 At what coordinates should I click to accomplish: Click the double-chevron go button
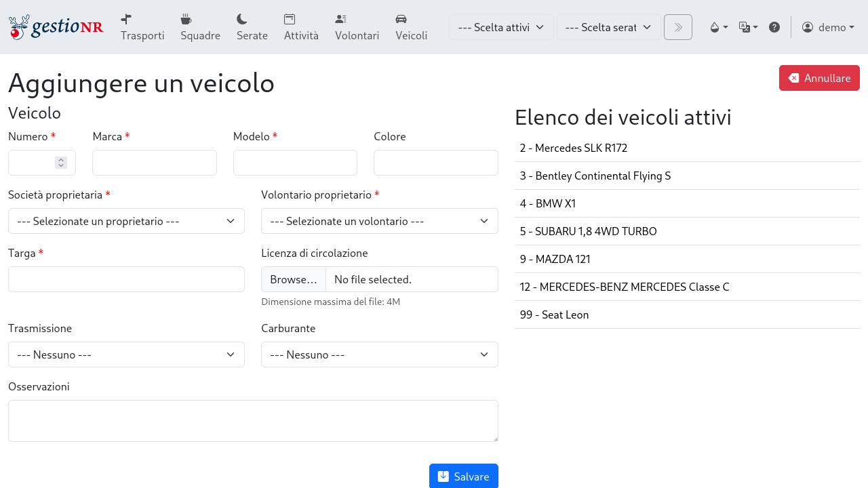point(677,27)
